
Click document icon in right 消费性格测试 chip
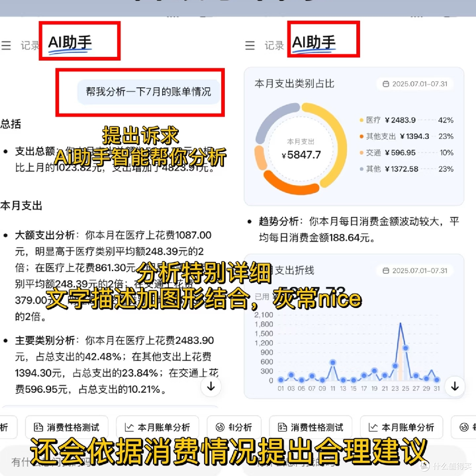[283, 428]
